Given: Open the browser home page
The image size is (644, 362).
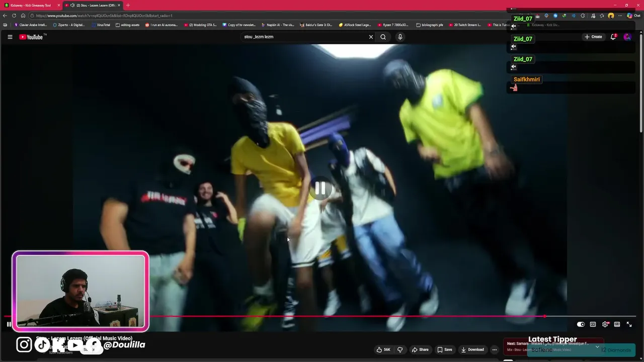Looking at the screenshot, I should click(x=23, y=16).
